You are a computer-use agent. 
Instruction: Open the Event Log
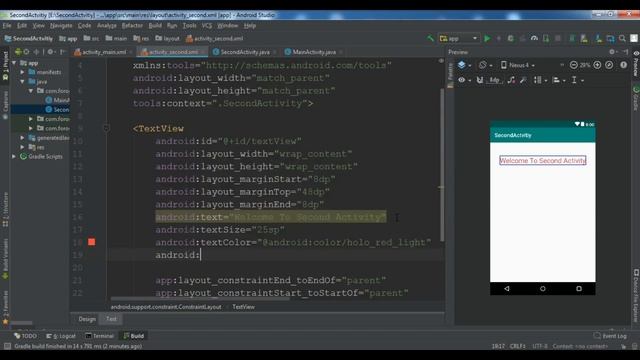(x=610, y=336)
